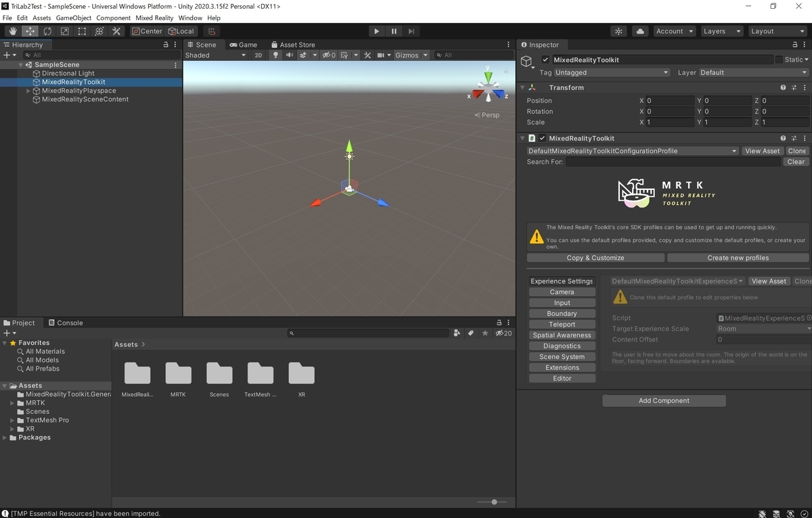
Task: Toggle the GameObject active checkbox
Action: tap(545, 60)
